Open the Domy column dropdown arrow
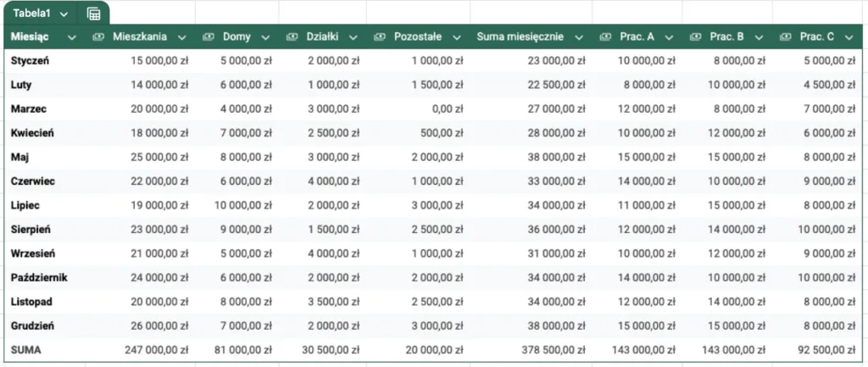 click(265, 37)
